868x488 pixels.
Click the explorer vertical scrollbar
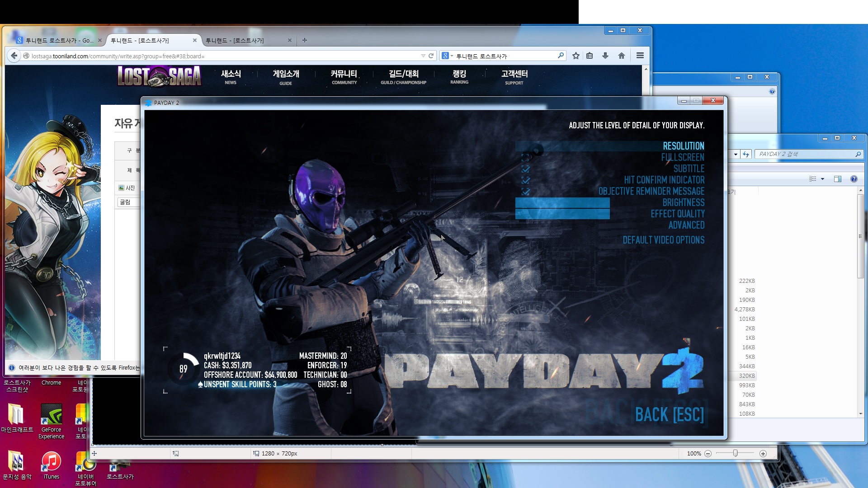tap(860, 236)
